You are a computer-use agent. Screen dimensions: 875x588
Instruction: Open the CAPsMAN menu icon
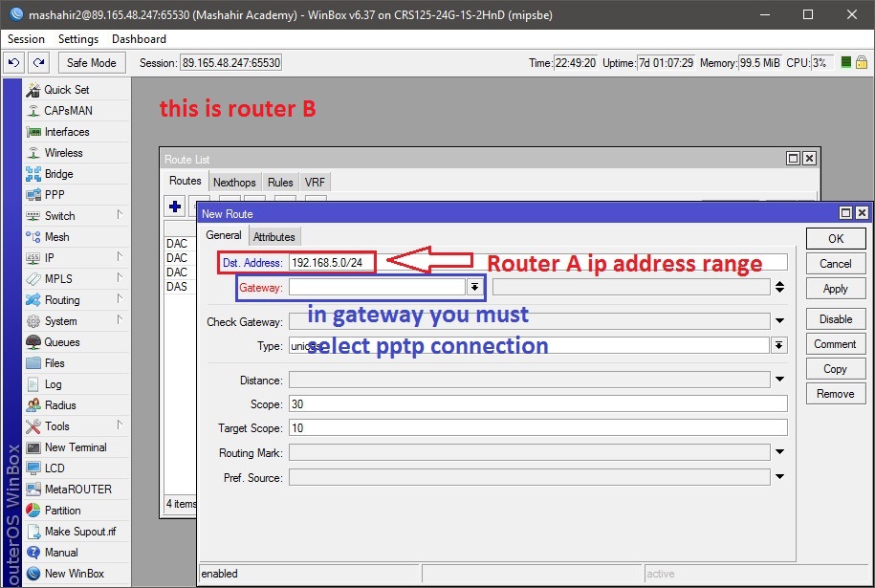coord(33,111)
